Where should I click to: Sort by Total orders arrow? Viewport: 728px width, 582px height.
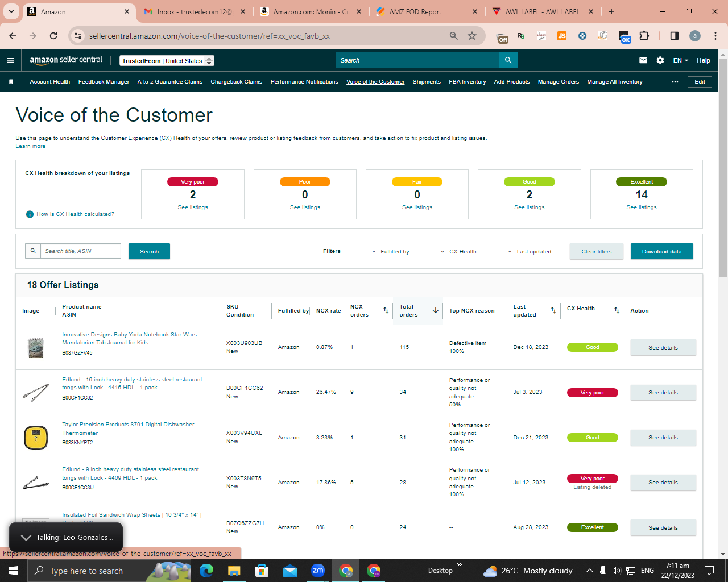(x=436, y=310)
